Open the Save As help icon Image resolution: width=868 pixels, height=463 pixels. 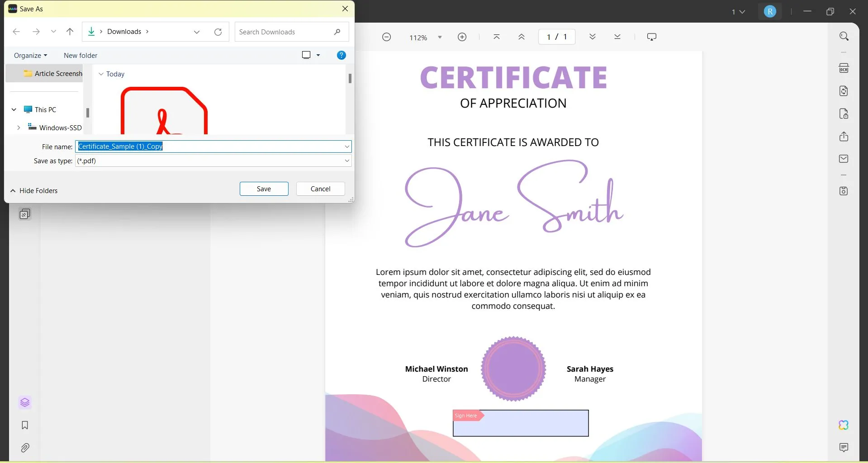click(x=342, y=55)
